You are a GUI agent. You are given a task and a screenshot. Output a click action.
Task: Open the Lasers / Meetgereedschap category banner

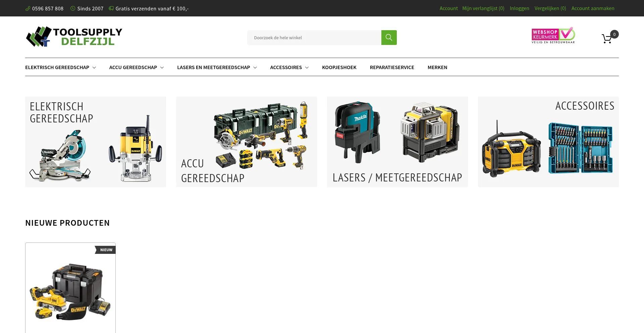[x=397, y=142]
